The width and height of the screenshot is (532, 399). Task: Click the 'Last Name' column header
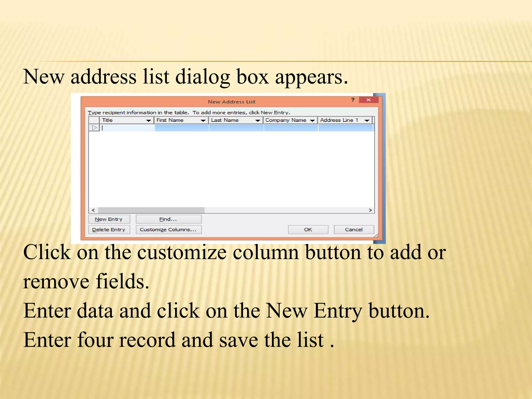236,120
